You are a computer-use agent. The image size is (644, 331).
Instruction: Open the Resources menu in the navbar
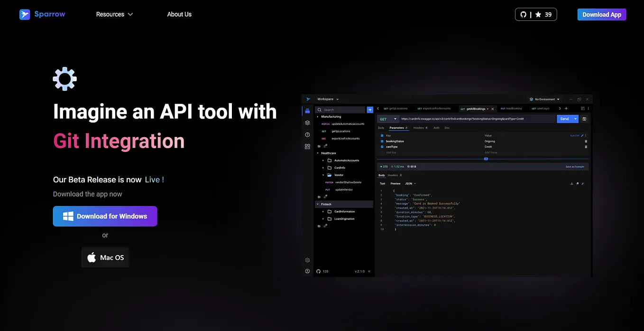click(114, 14)
